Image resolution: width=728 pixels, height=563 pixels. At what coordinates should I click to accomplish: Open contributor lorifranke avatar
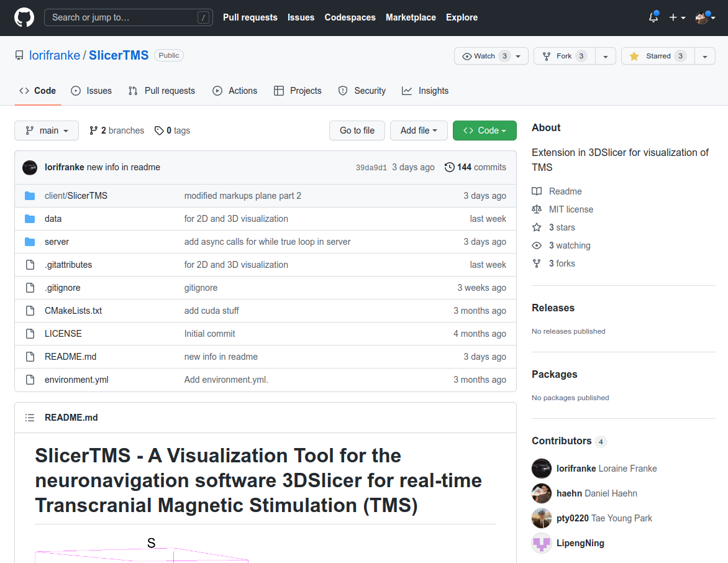(x=542, y=469)
